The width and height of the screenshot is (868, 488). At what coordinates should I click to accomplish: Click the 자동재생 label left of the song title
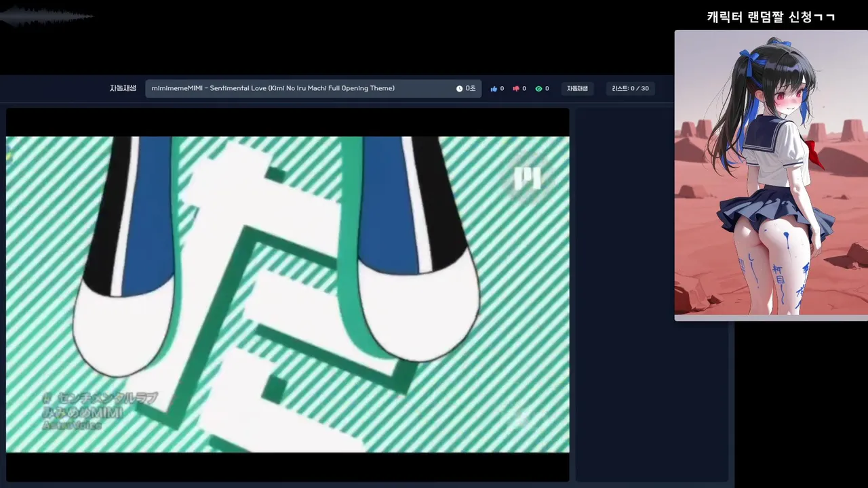pyautogui.click(x=123, y=88)
